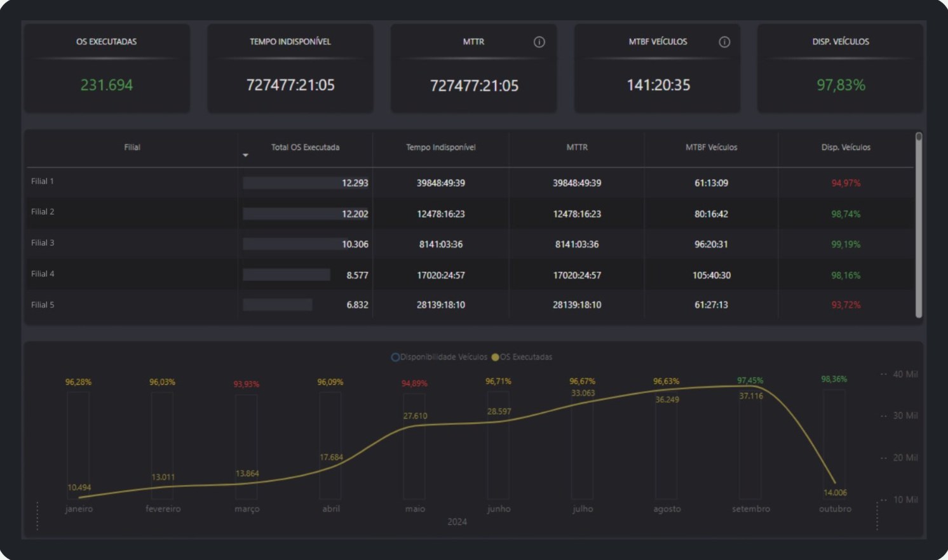Select the janeiro bar in the chart
948x560 pixels.
78,445
